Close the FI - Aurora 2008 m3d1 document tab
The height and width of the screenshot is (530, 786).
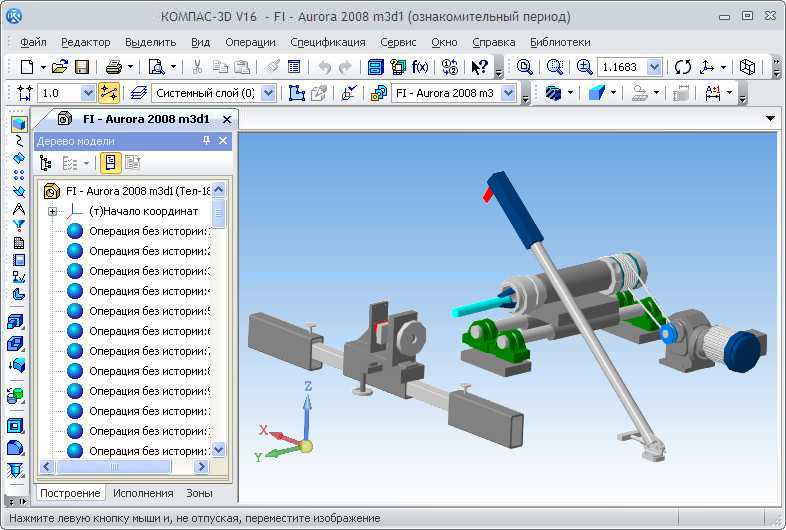point(227,119)
